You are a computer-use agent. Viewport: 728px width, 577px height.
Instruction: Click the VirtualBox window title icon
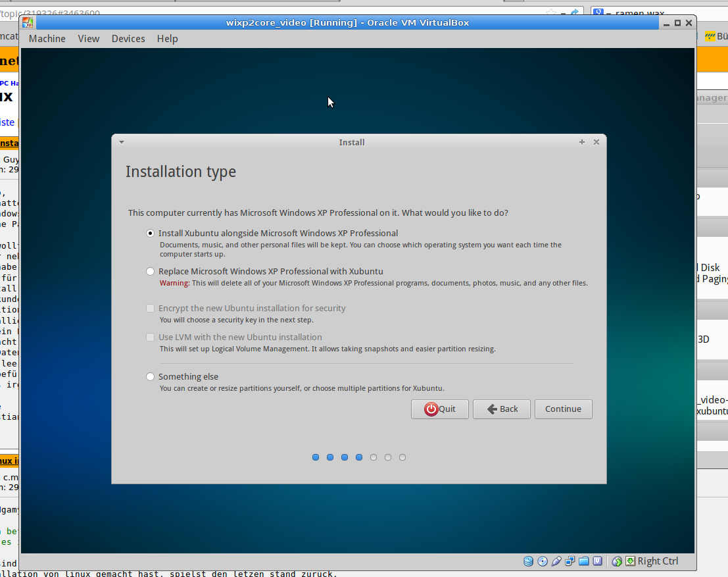[x=28, y=22]
